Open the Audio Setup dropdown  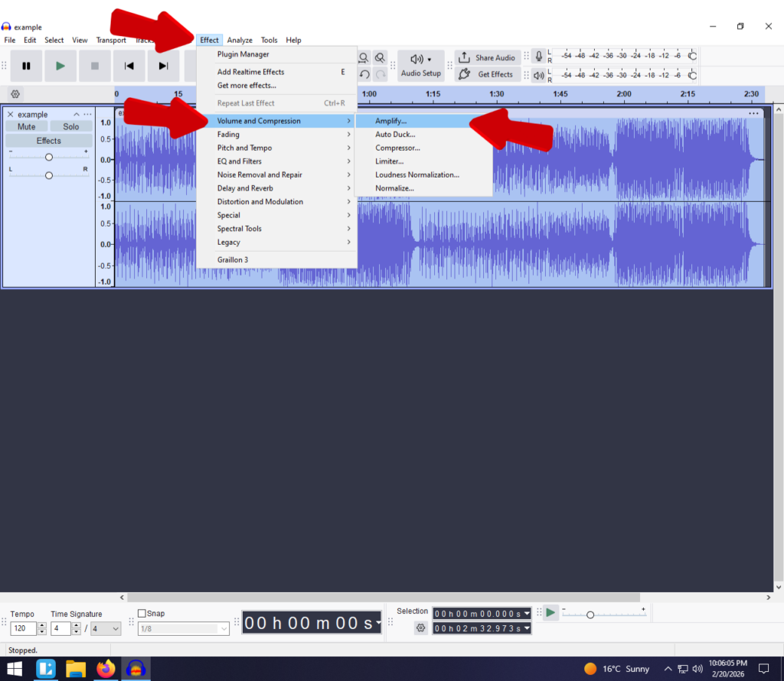[420, 66]
